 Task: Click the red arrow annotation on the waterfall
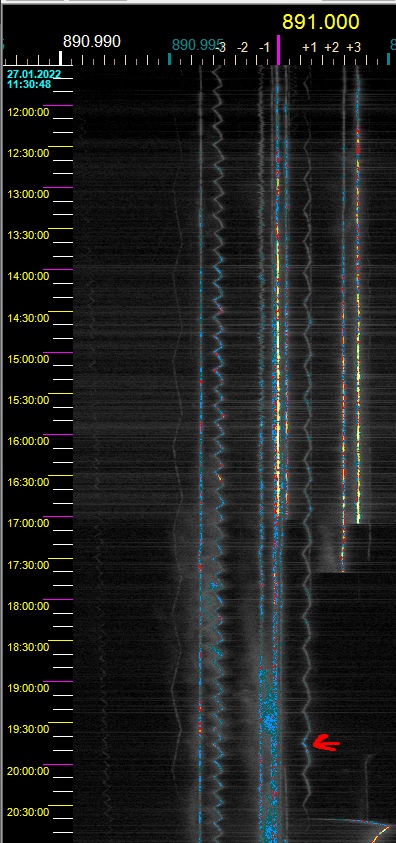(x=326, y=744)
